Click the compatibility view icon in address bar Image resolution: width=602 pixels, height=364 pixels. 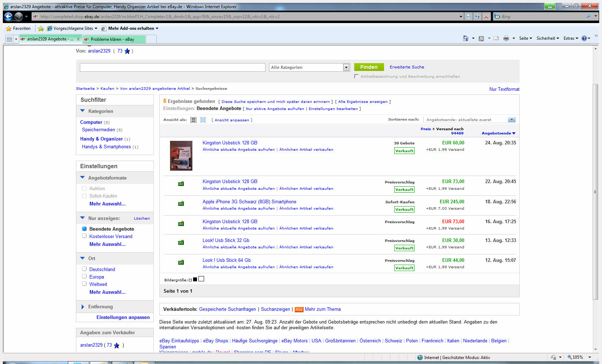(469, 16)
